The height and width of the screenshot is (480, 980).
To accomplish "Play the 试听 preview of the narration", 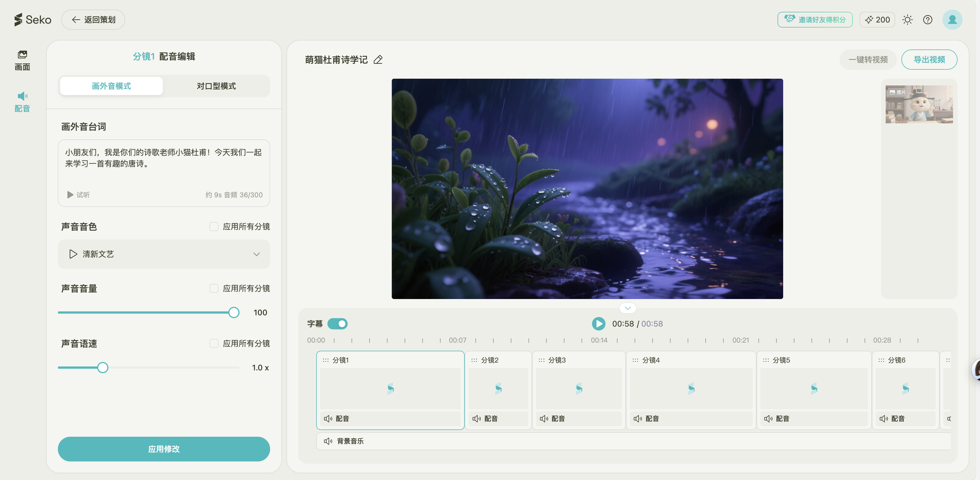I will coord(78,194).
